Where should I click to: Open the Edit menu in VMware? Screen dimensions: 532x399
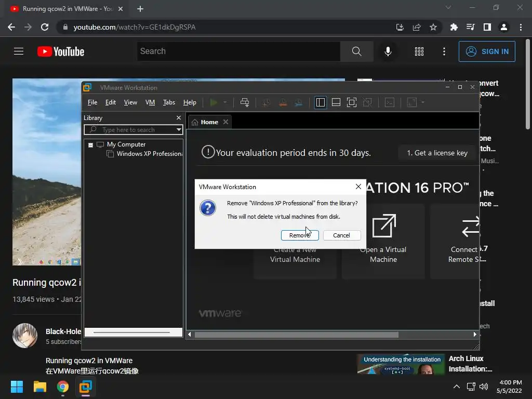(x=110, y=102)
